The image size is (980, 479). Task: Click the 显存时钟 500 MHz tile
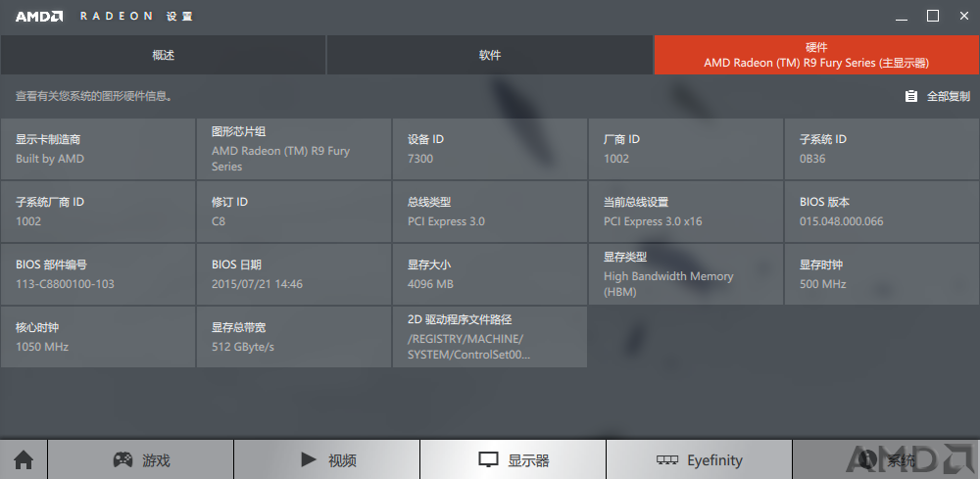coord(882,273)
